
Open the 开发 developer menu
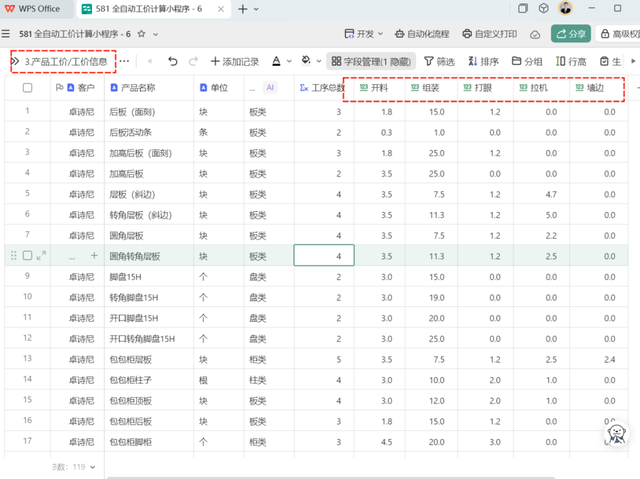[x=364, y=34]
